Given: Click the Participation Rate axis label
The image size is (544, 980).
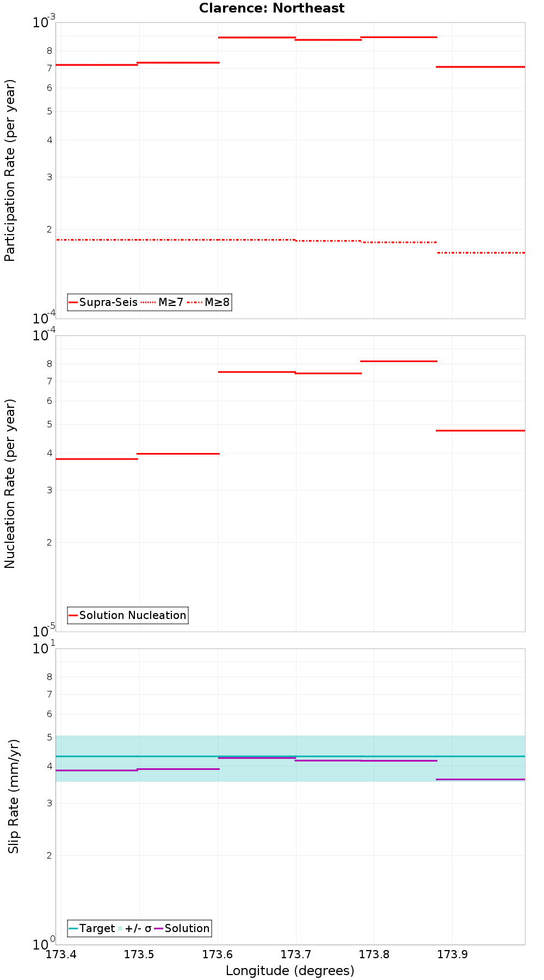Looking at the screenshot, I should 10,170.
